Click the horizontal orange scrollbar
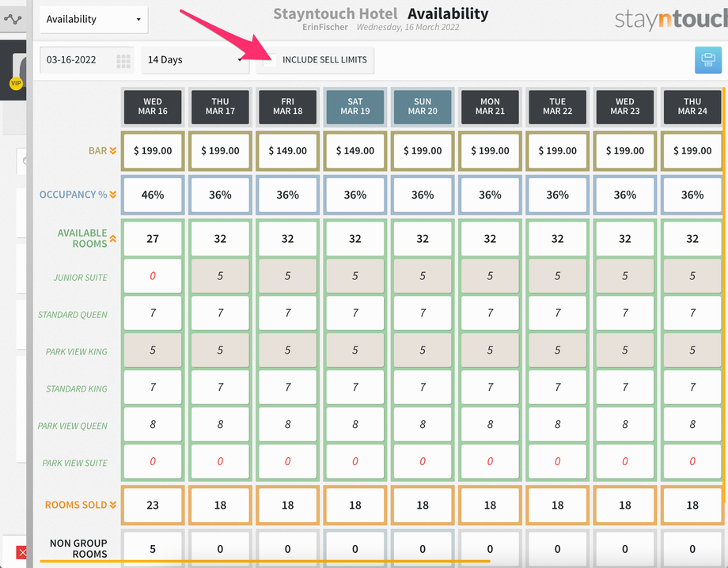 pos(264,561)
